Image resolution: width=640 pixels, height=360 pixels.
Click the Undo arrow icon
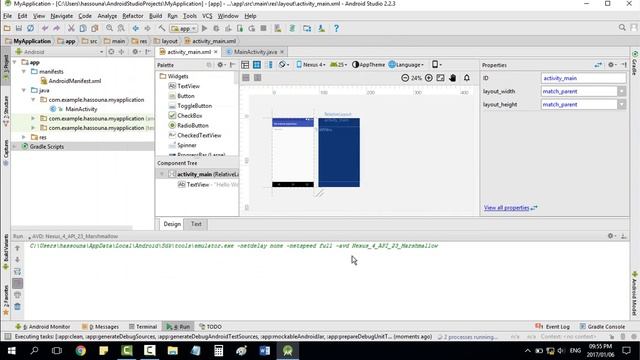point(45,28)
